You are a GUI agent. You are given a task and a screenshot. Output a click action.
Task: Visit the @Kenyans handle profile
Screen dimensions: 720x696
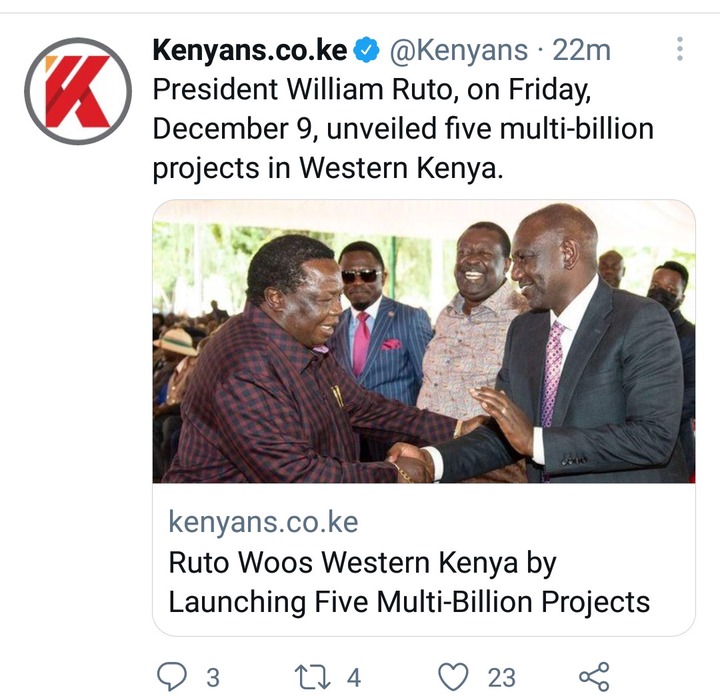(x=459, y=50)
